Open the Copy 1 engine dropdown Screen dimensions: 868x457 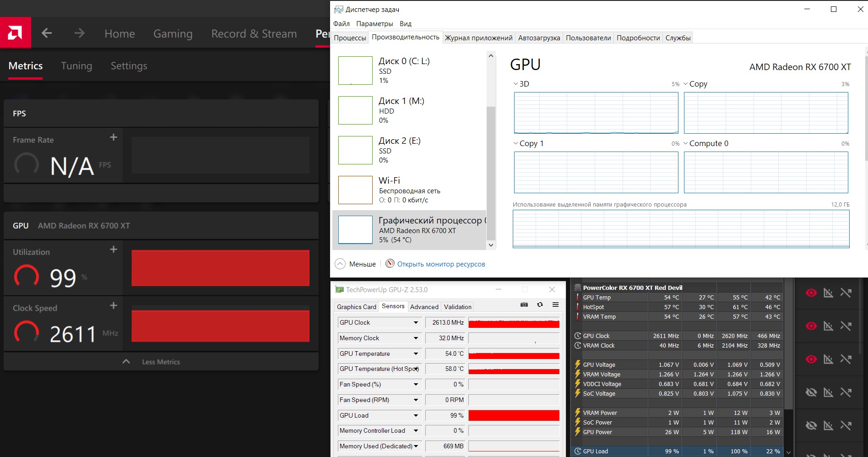(x=515, y=143)
